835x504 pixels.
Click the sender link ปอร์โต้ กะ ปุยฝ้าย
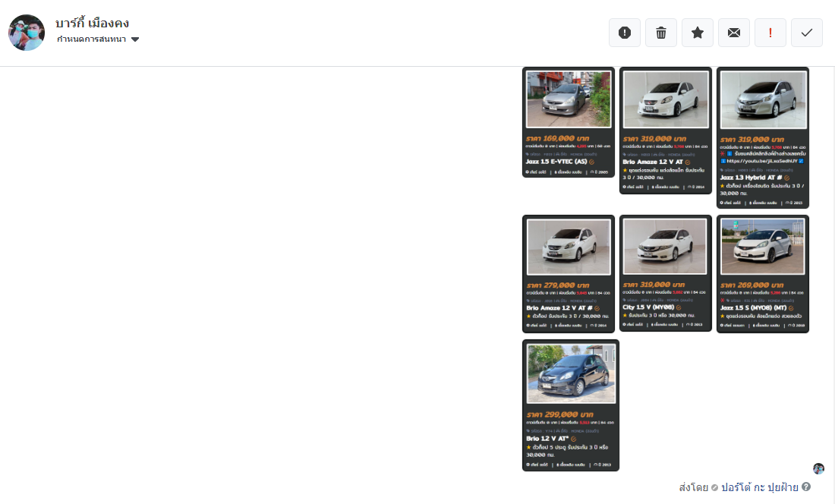759,487
